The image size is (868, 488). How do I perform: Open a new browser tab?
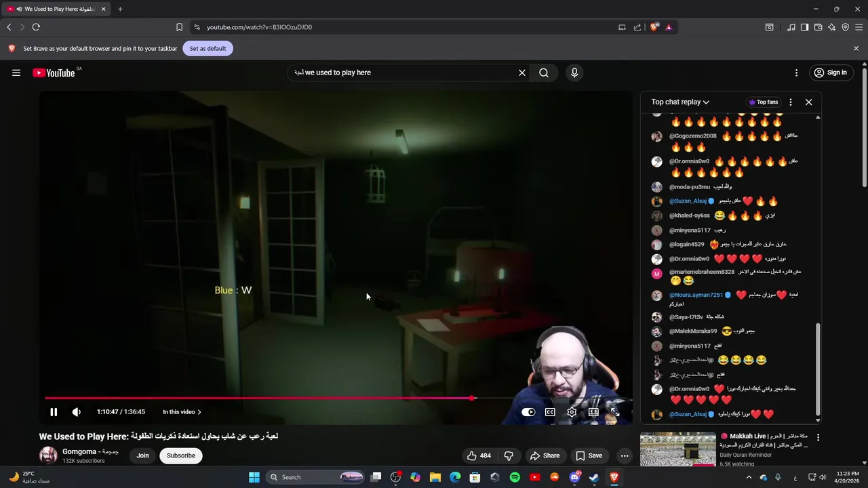120,9
